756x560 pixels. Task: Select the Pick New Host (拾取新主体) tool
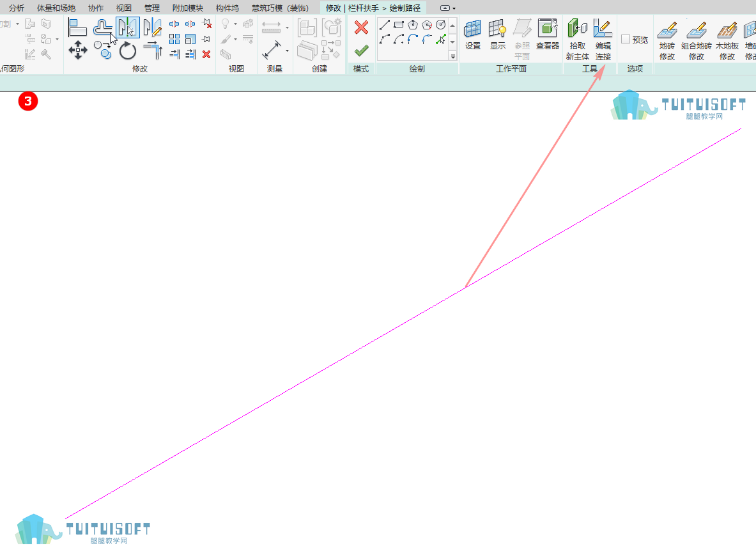(577, 40)
